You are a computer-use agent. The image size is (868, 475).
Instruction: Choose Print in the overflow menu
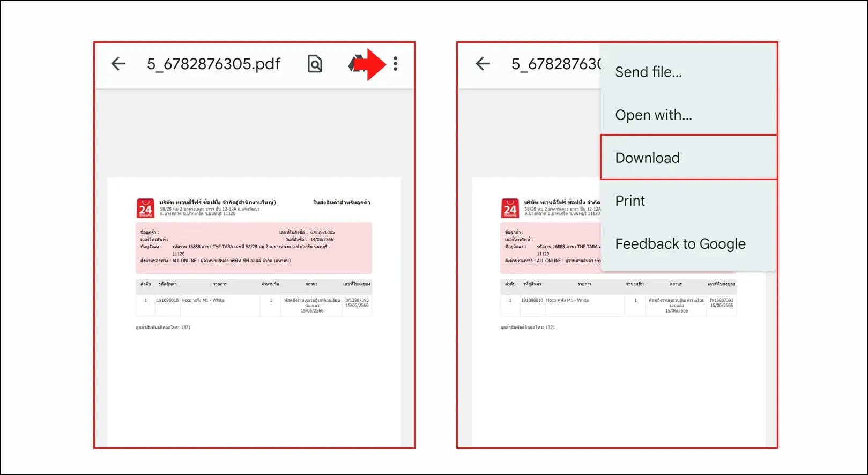pos(630,201)
